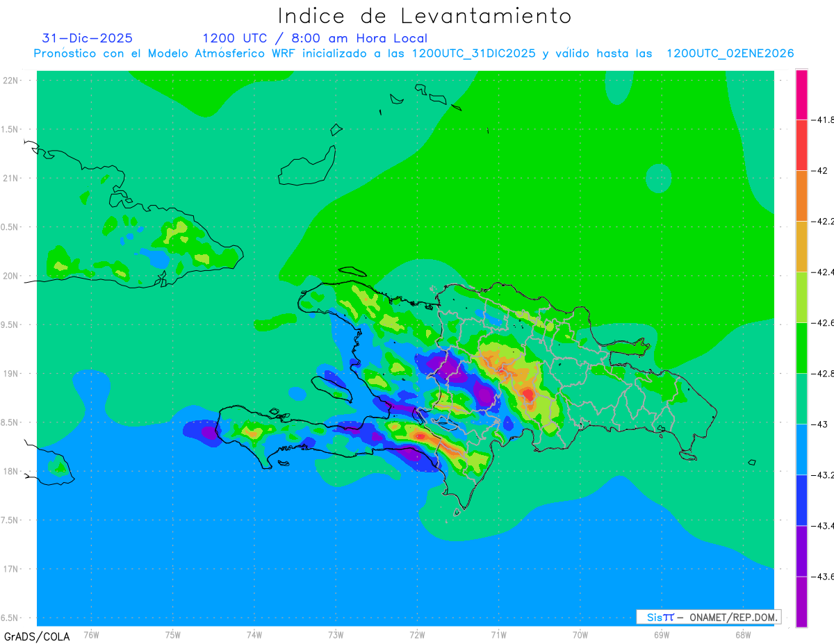This screenshot has width=834, height=644.
Task: Click the latitude label "17N"
Action: pyautogui.click(x=10, y=569)
